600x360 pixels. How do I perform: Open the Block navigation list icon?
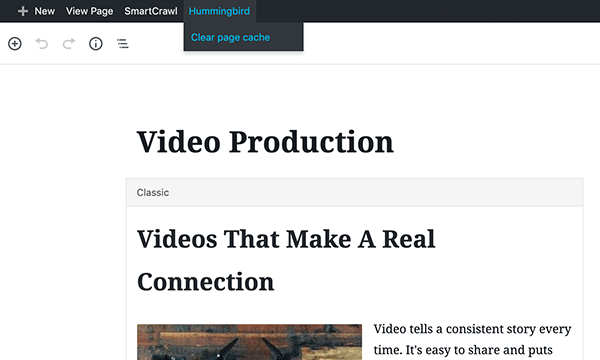tap(122, 44)
